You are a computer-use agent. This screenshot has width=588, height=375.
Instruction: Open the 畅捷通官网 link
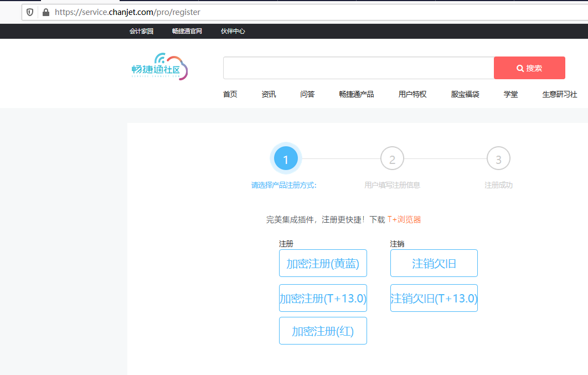[x=187, y=31]
